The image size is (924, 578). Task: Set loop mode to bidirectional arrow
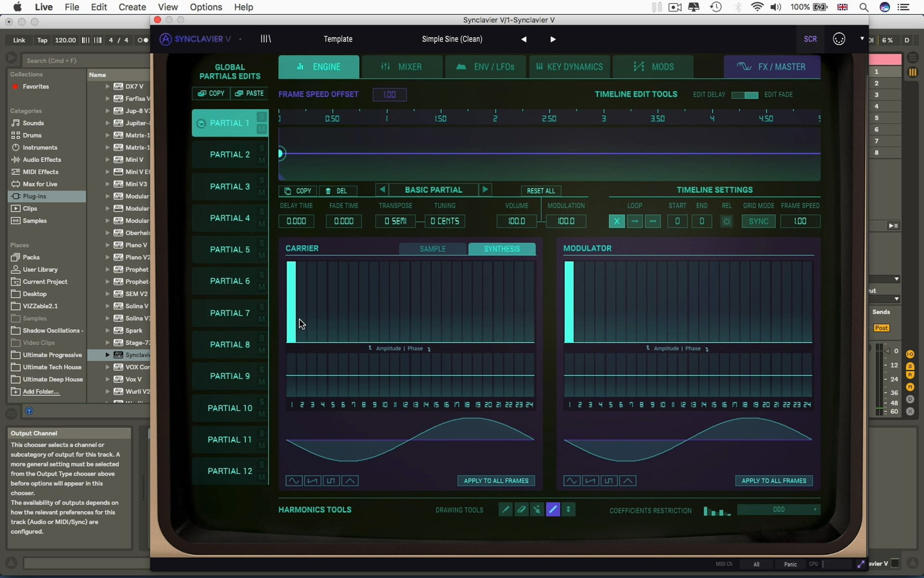[653, 221]
